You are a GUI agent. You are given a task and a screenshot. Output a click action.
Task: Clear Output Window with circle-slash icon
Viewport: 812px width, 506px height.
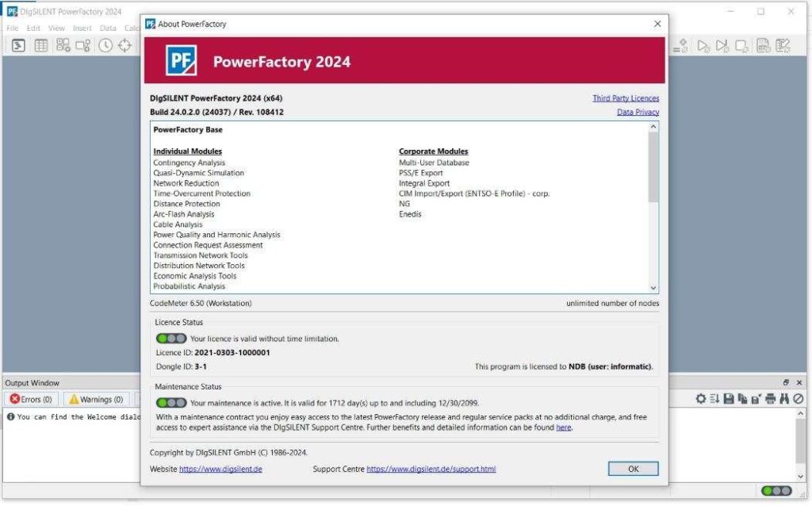798,399
